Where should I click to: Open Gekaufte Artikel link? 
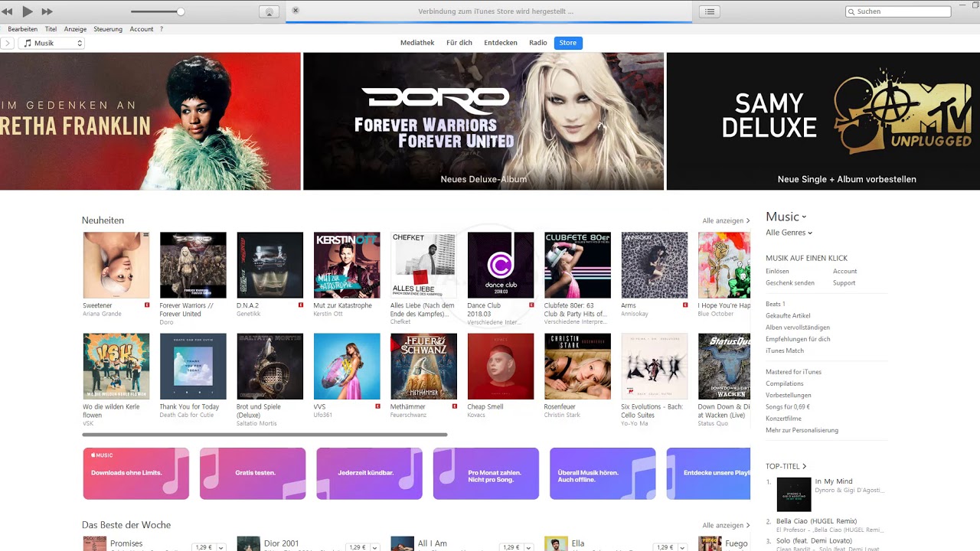[788, 315]
